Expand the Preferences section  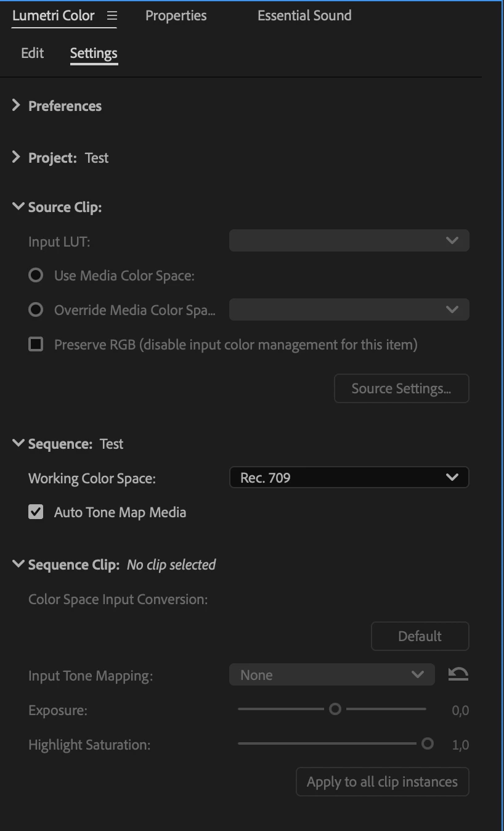tap(17, 106)
